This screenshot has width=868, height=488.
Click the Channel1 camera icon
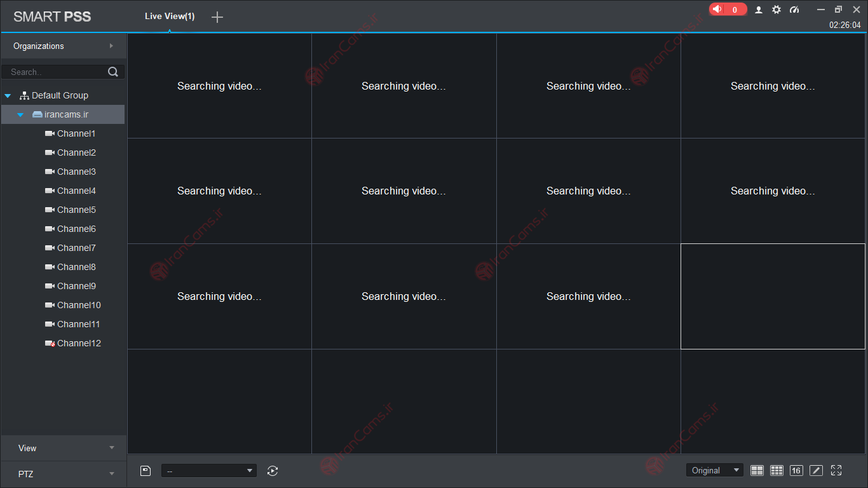coord(50,133)
